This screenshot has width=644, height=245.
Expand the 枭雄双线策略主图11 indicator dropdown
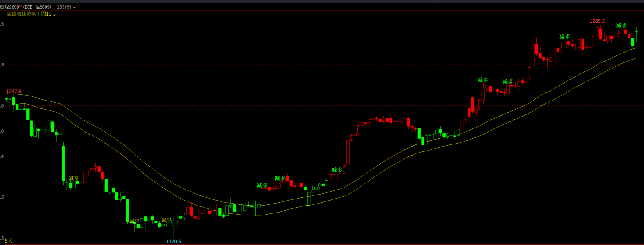(32, 14)
